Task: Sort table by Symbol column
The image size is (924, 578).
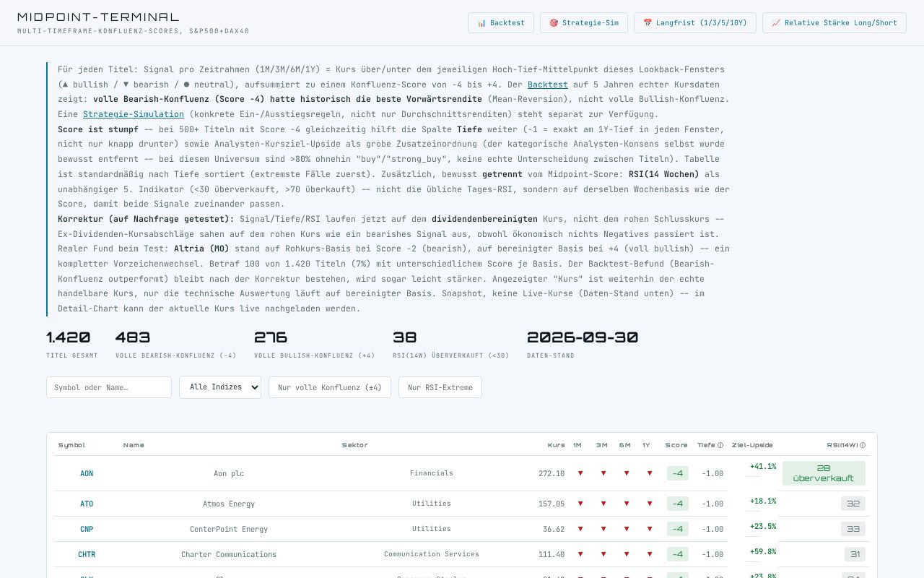Action: (x=71, y=445)
